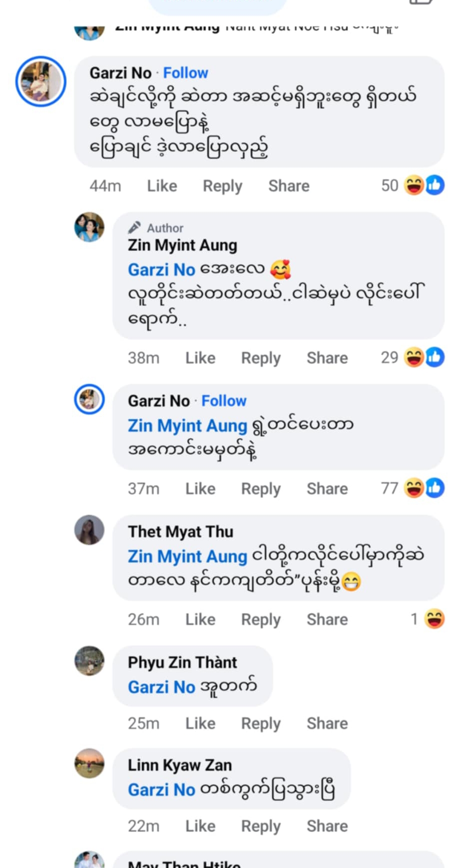Viewport: 460px width, 868px height.
Task: Tap haha reaction on Thet Myat Thu's comment
Action: (x=434, y=619)
